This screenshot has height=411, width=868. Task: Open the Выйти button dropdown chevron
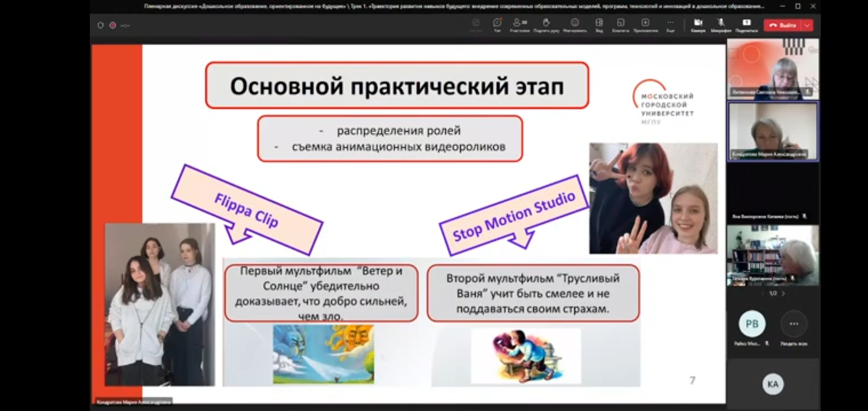(808, 25)
